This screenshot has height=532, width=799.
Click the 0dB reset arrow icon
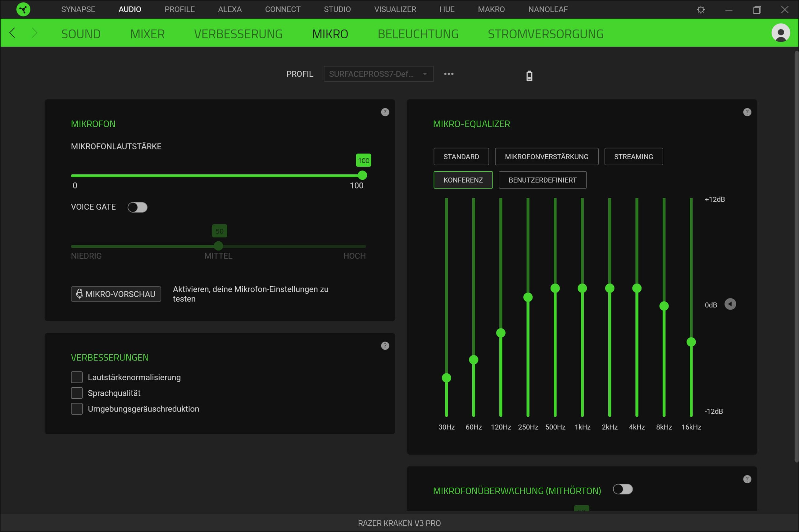pos(730,304)
